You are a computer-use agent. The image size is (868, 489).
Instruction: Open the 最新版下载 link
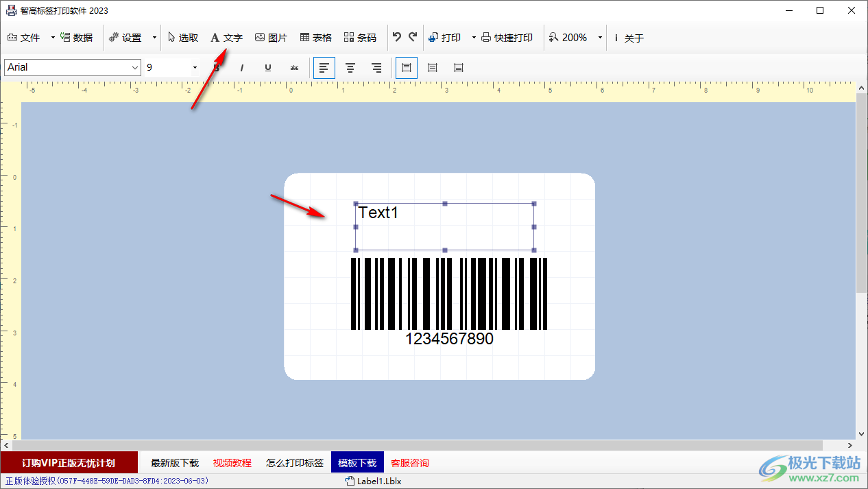175,463
